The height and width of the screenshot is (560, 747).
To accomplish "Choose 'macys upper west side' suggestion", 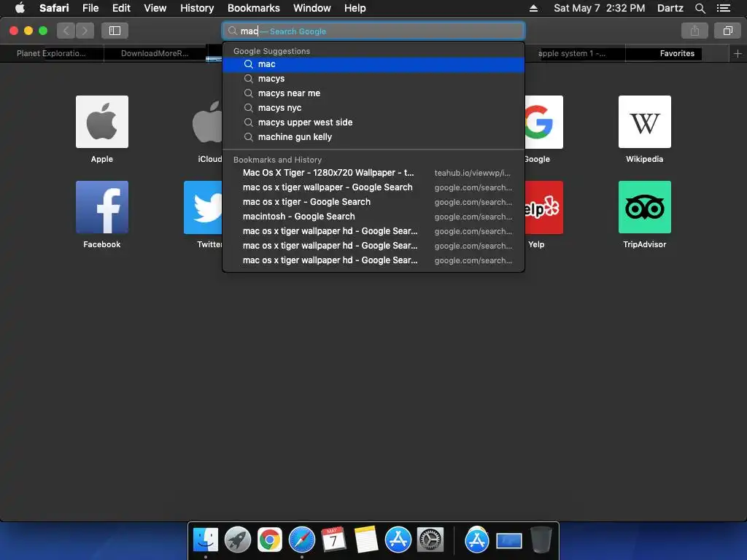I will pyautogui.click(x=373, y=122).
